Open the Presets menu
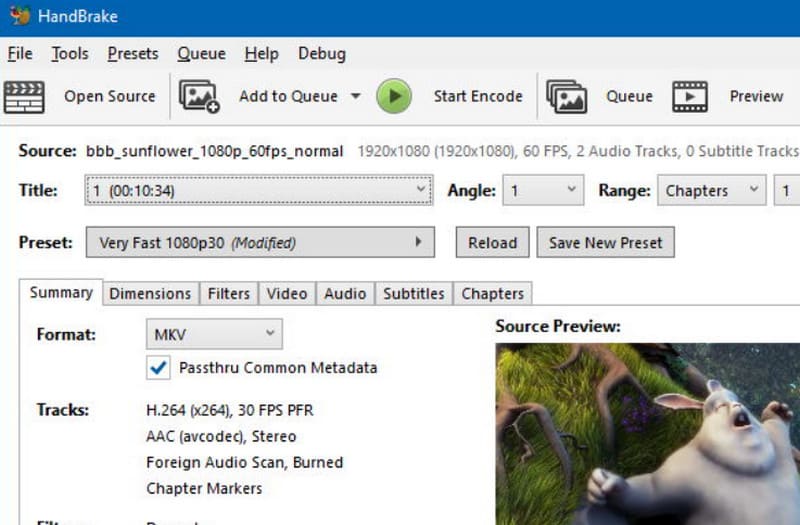Image resolution: width=800 pixels, height=525 pixels. click(x=133, y=54)
